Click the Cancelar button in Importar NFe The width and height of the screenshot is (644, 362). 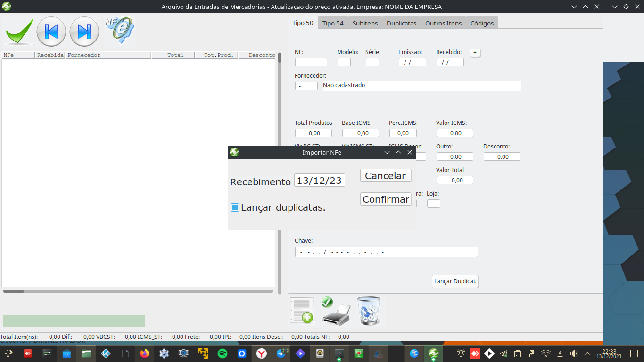tap(386, 175)
